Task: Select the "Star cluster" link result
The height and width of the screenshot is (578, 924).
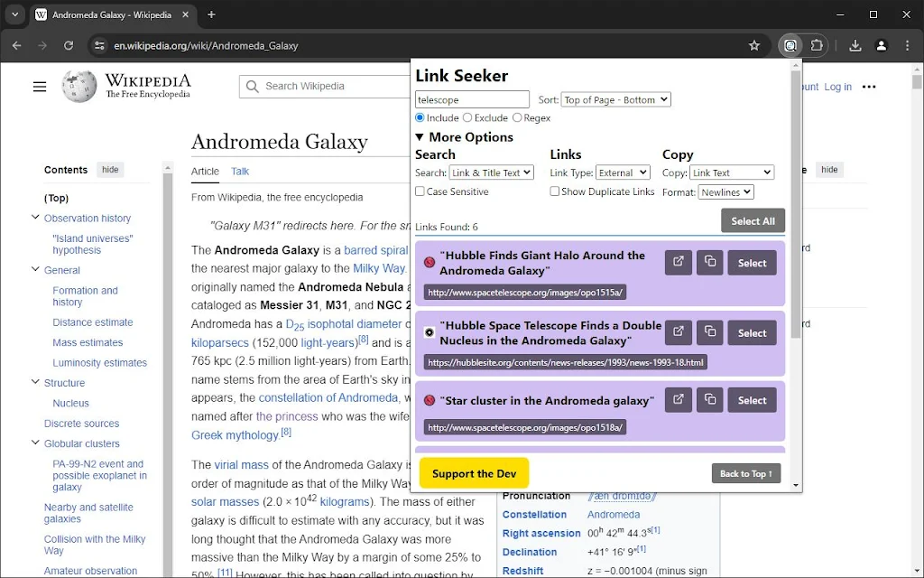Action: [752, 400]
